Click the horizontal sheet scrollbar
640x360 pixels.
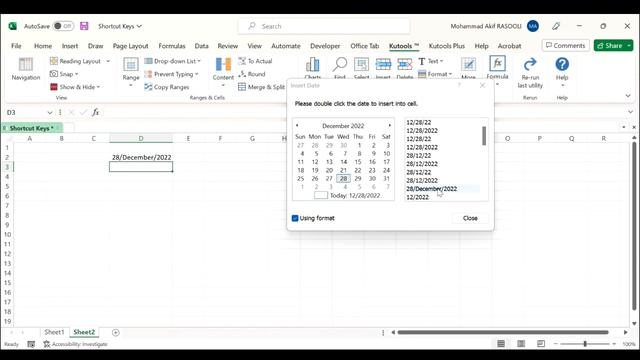coord(503,332)
